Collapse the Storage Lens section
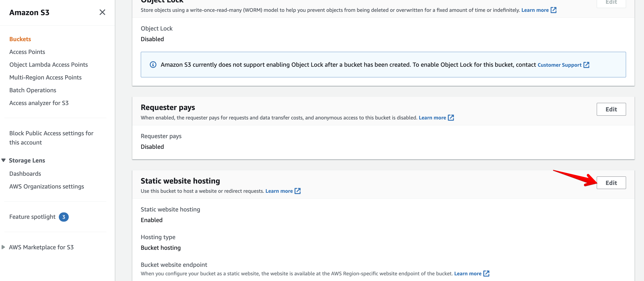The image size is (644, 281). pos(4,160)
